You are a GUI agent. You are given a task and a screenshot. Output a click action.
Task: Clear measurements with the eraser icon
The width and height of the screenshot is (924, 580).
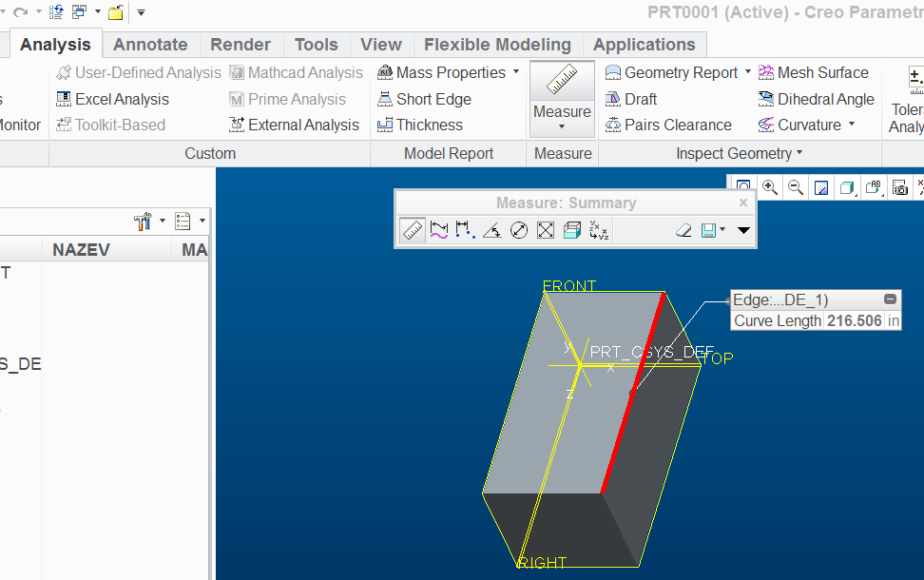(x=683, y=230)
